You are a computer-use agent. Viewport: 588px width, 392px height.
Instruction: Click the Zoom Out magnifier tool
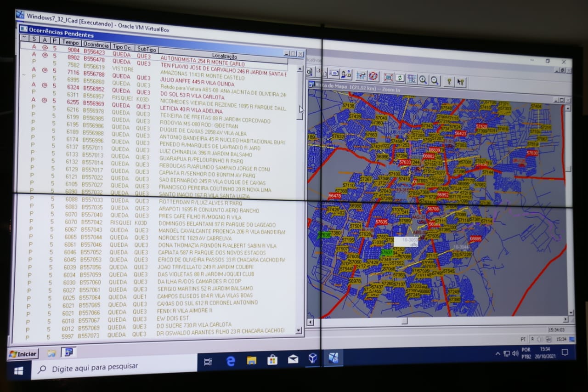434,80
